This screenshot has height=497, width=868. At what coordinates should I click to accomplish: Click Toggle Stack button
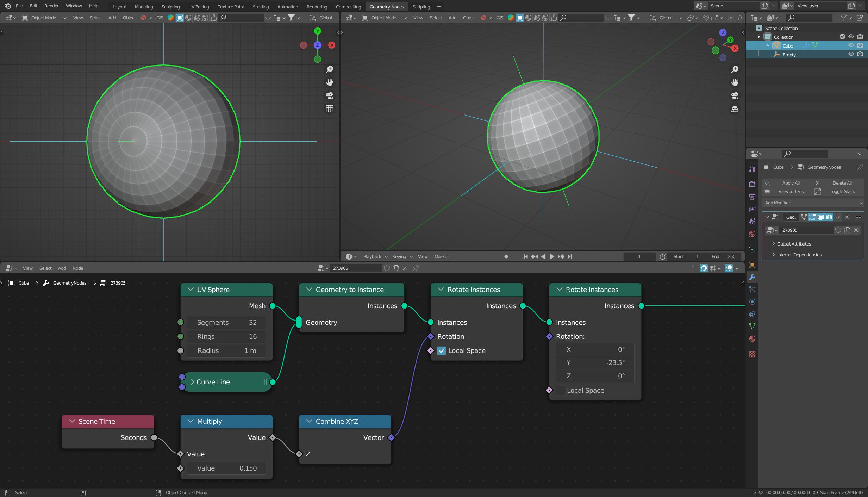pyautogui.click(x=838, y=191)
